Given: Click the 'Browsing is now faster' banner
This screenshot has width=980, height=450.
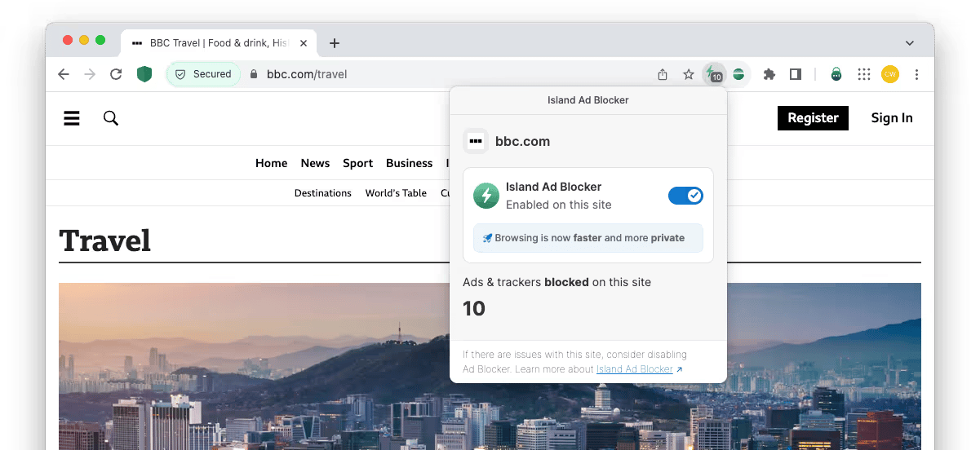Looking at the screenshot, I should pos(588,238).
